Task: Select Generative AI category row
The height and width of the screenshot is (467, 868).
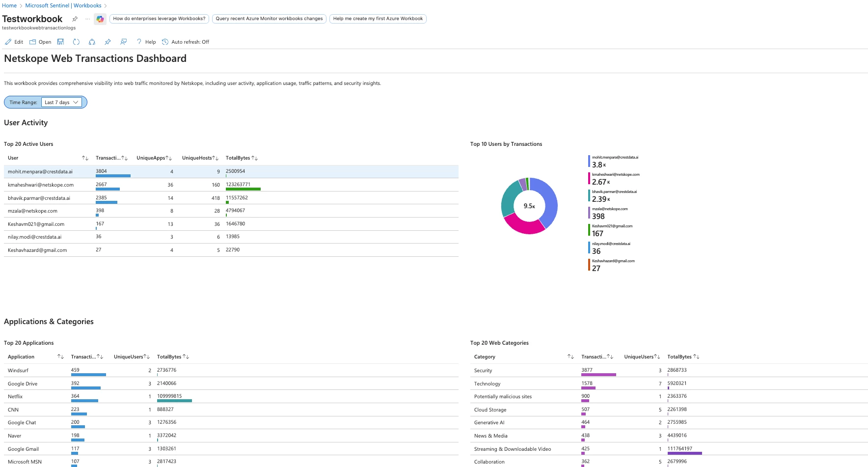Action: [x=669, y=422]
